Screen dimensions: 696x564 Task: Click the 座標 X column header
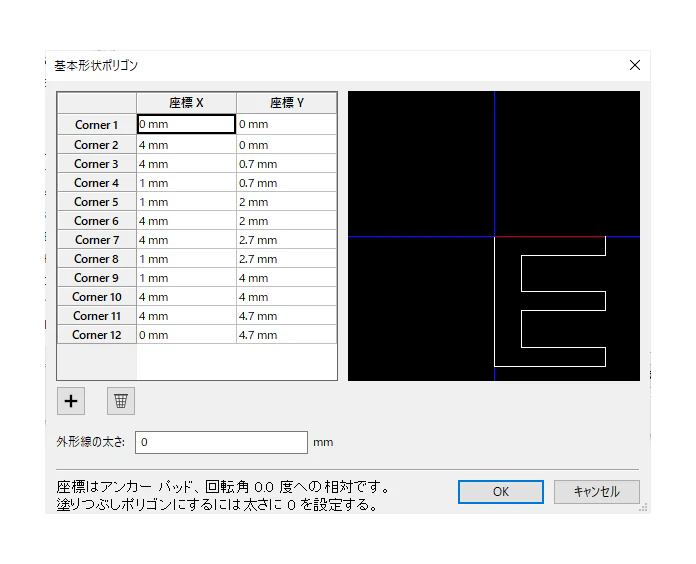(186, 103)
